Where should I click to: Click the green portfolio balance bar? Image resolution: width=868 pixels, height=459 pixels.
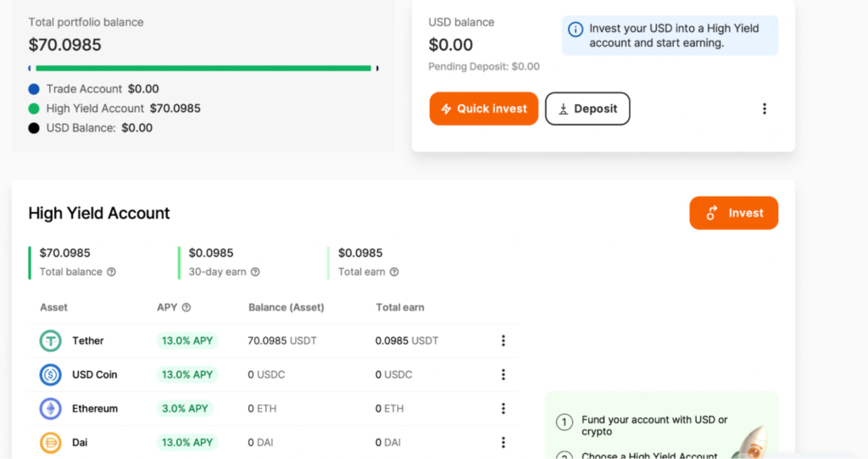pos(203,68)
